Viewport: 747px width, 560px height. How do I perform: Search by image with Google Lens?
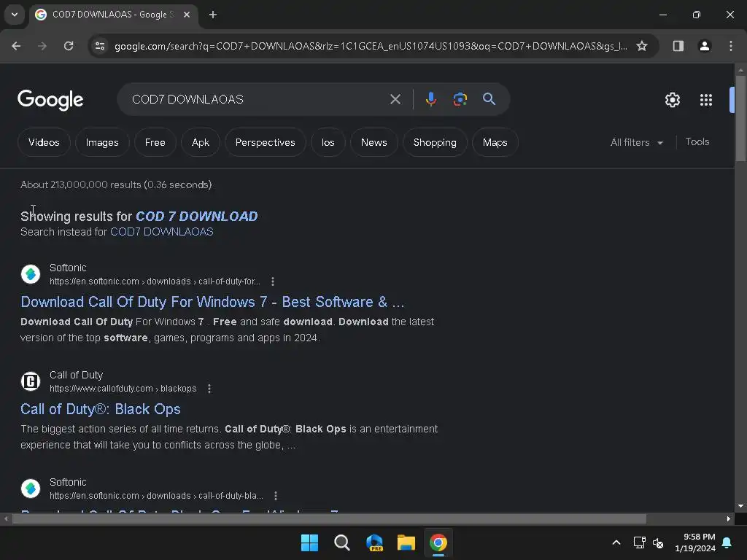pos(460,99)
